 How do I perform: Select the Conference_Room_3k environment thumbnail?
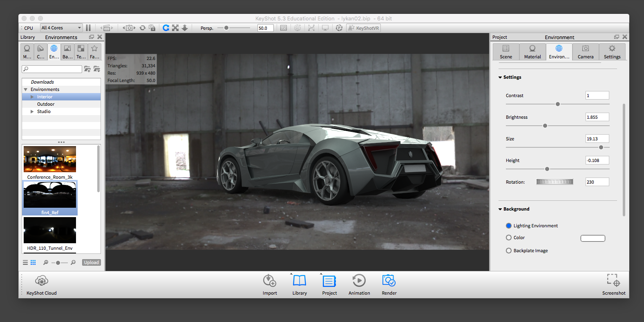click(50, 159)
